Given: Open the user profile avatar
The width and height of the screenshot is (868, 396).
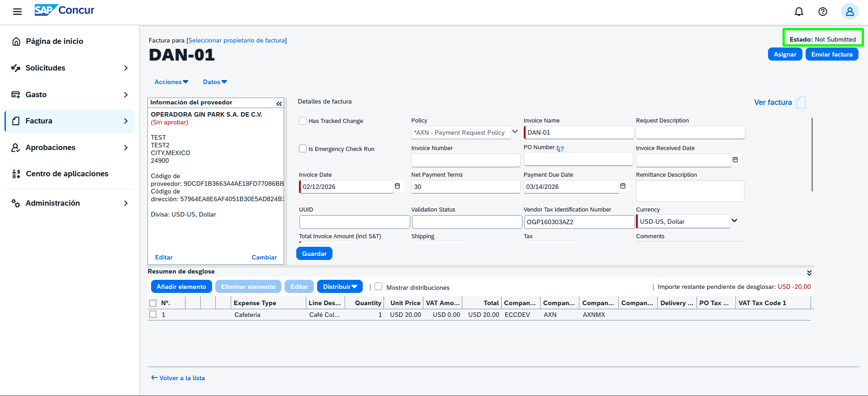Looking at the screenshot, I should coord(849,12).
